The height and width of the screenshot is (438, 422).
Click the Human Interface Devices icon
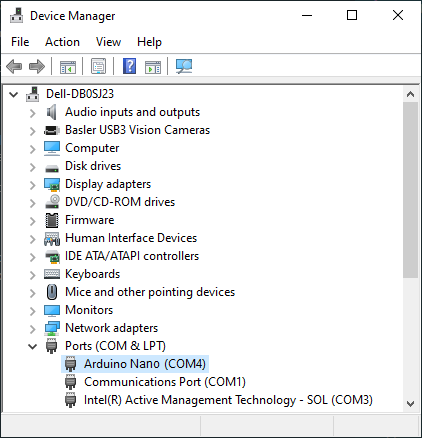pyautogui.click(x=52, y=238)
